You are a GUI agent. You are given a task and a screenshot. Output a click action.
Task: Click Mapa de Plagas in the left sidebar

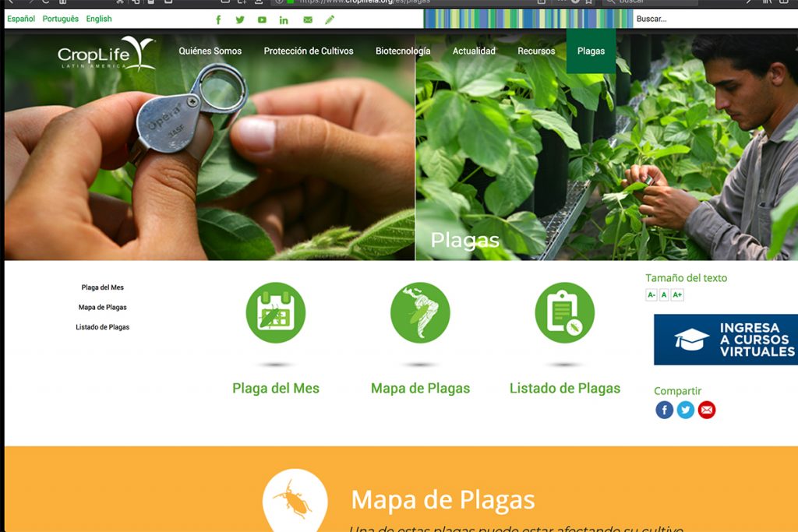102,307
